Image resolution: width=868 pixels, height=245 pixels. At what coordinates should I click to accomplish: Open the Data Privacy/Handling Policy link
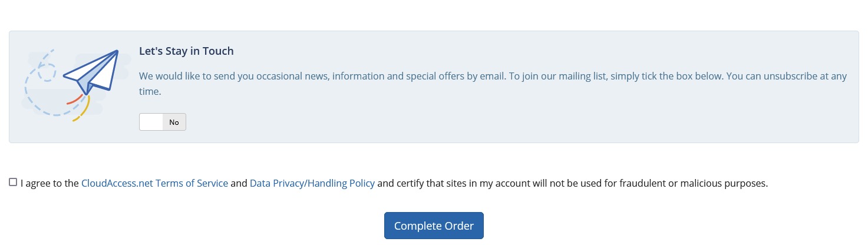coord(312,183)
